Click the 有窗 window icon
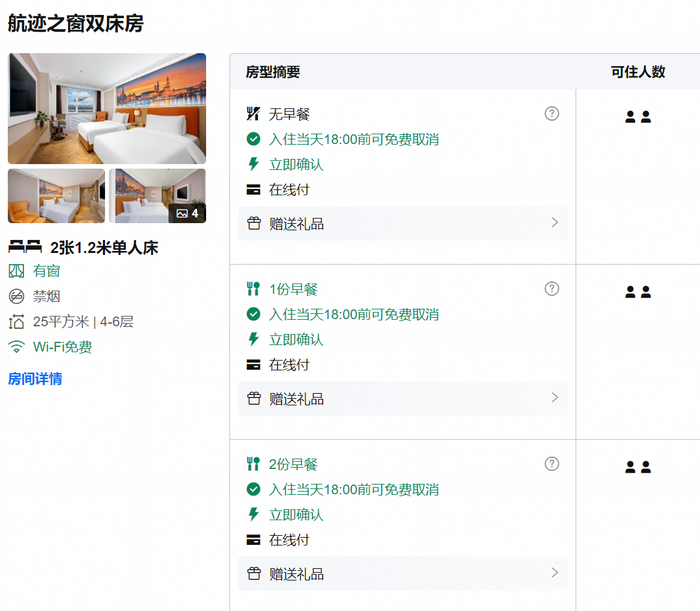 pos(16,271)
